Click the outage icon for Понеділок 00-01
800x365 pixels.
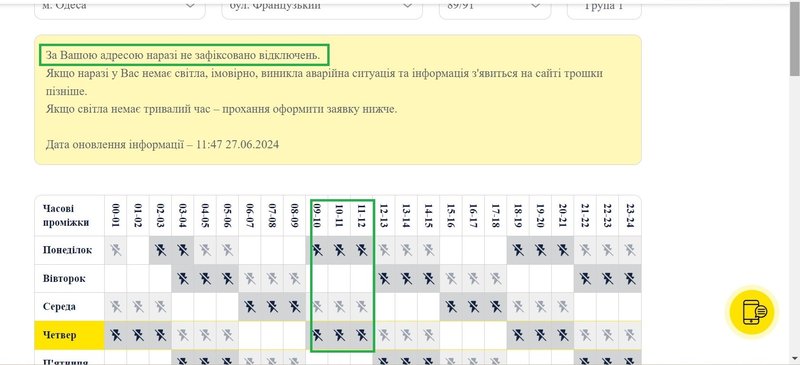coord(116,250)
